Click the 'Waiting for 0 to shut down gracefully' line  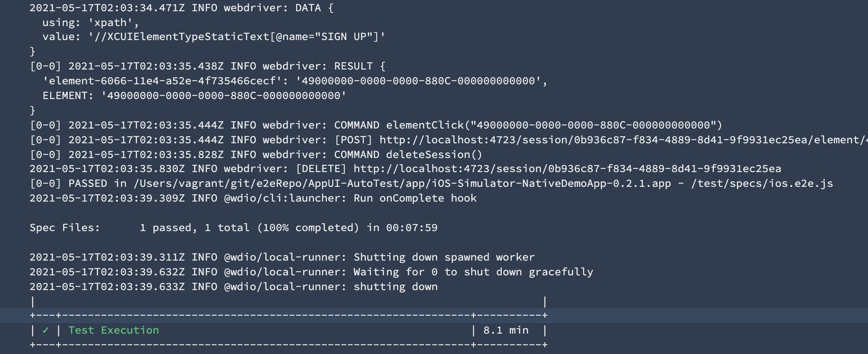[x=473, y=272]
